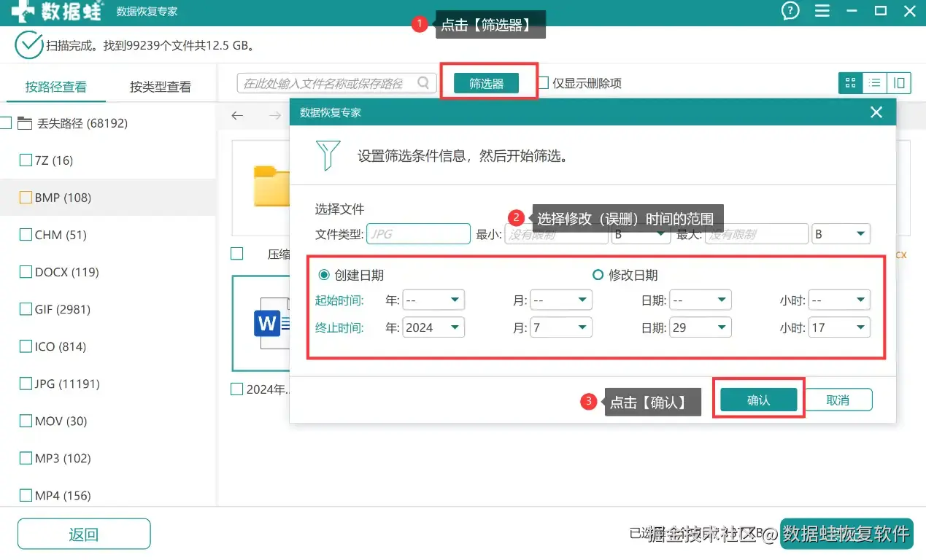The width and height of the screenshot is (926, 560).
Task: Open the help question mark icon
Action: [790, 11]
